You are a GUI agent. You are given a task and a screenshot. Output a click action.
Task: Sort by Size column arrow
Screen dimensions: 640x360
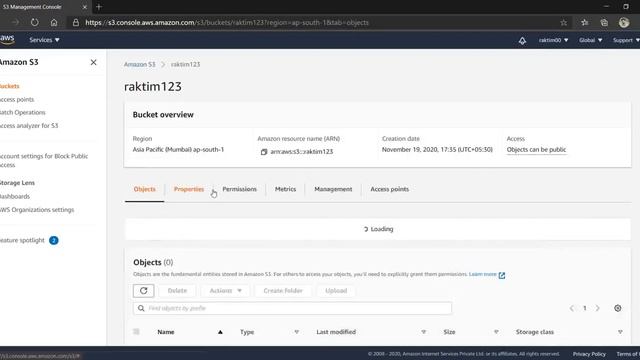tap(496, 332)
